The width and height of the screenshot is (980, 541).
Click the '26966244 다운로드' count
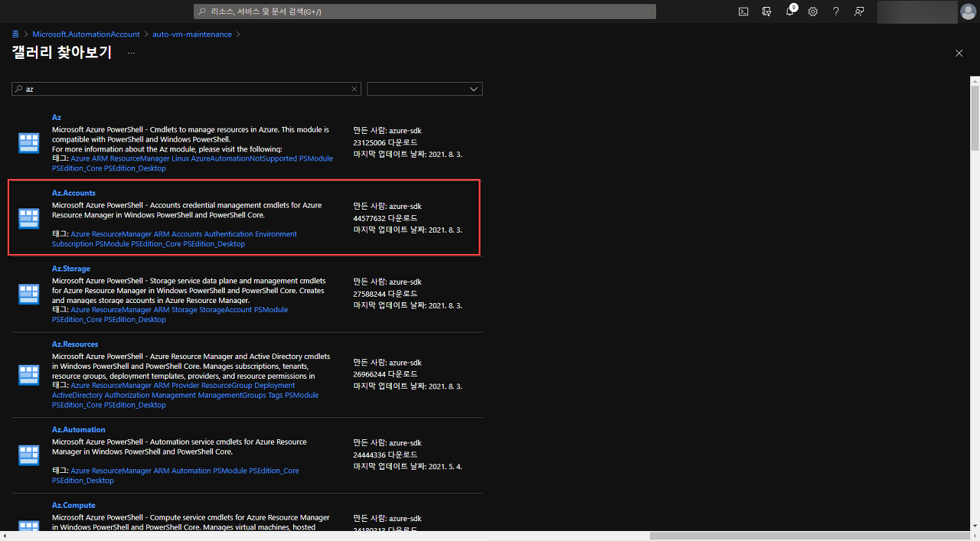385,374
